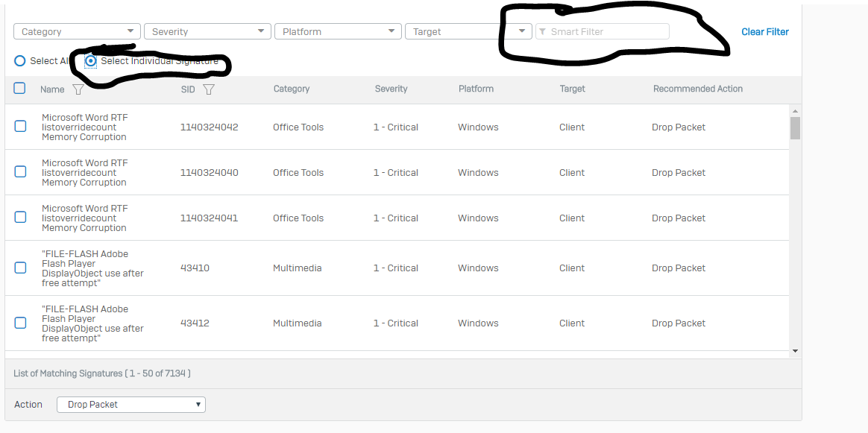Viewport: 868px width, 433px height.
Task: Click the Recommended Action column header
Action: pos(698,89)
